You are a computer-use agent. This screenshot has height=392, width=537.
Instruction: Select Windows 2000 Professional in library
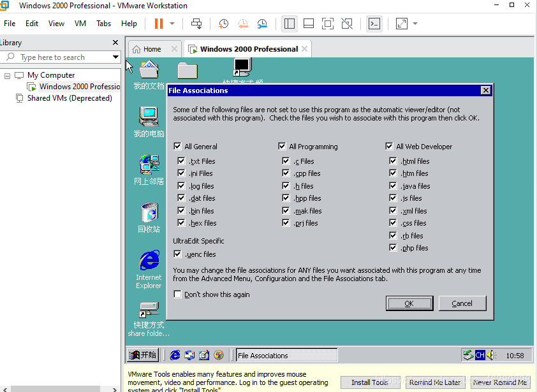coord(74,87)
